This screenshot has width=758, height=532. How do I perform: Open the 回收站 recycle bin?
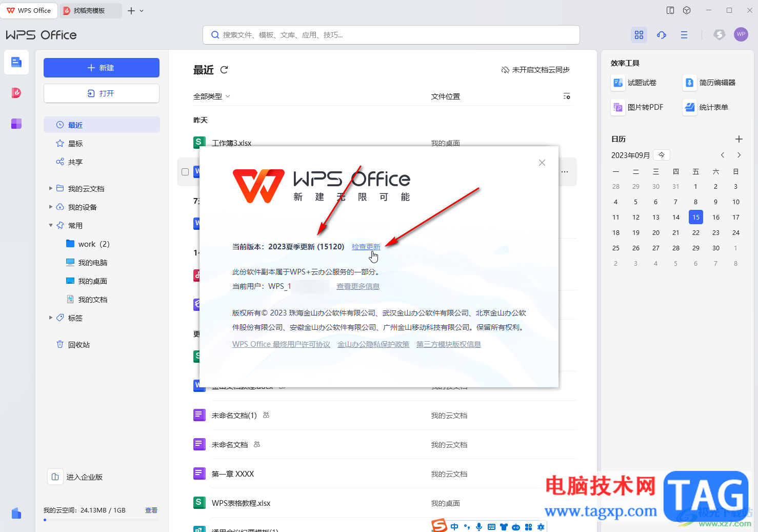coord(73,345)
